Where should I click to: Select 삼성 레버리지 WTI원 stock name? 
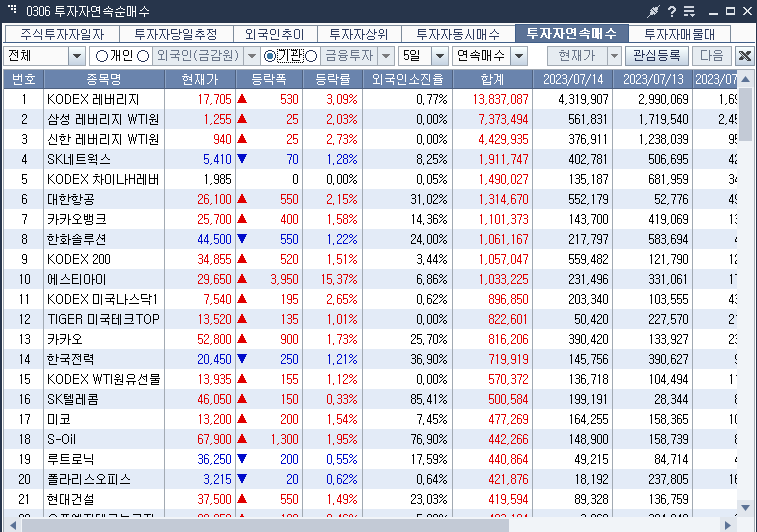click(x=103, y=119)
